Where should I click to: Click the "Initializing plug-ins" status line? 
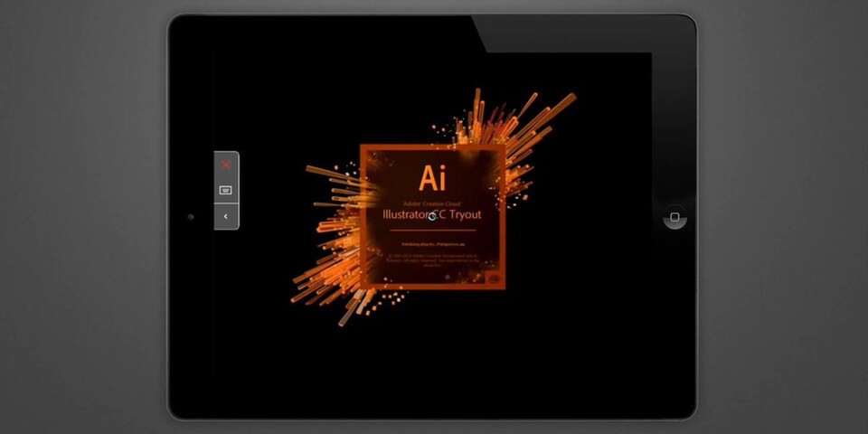pos(432,243)
